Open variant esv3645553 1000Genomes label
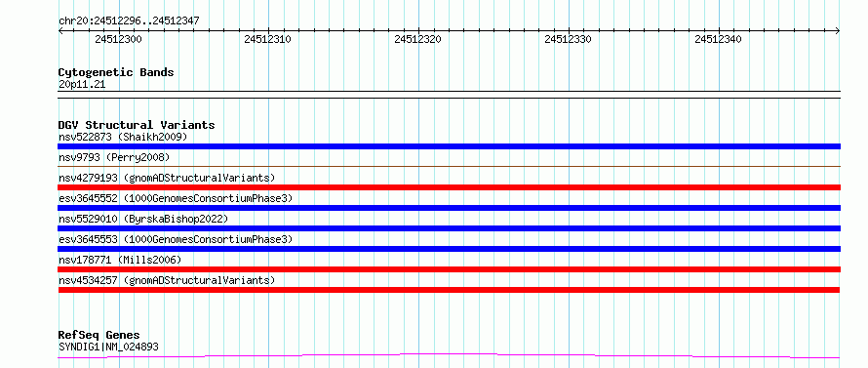This screenshot has width=868, height=368. [x=176, y=239]
